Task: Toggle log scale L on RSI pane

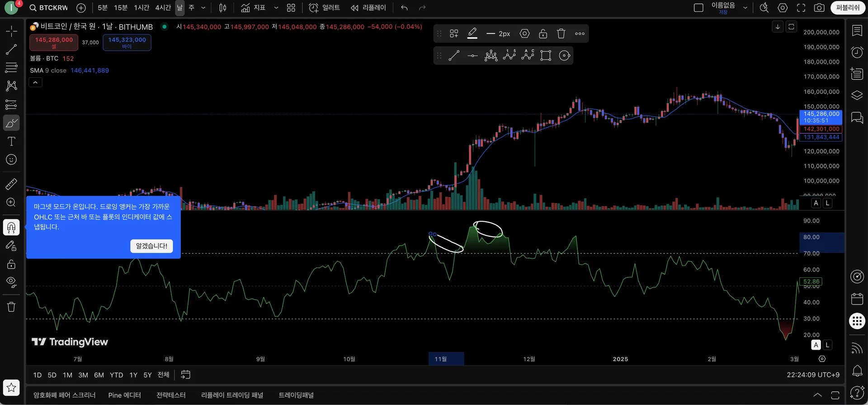Action: [827, 345]
